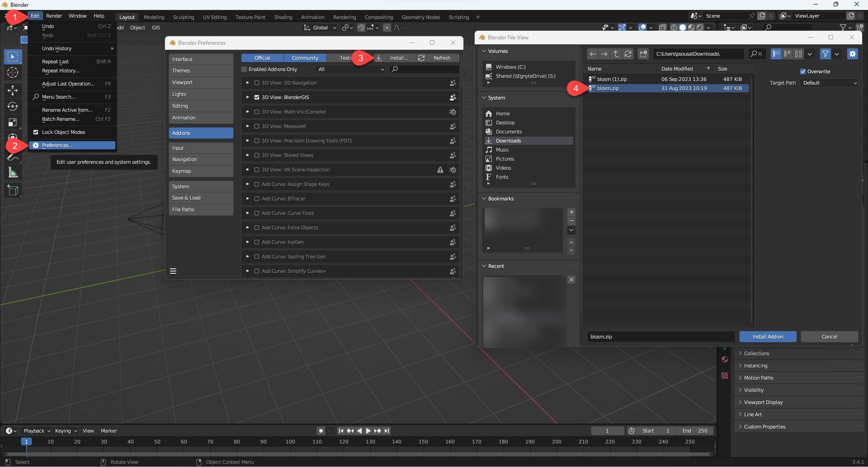The height and width of the screenshot is (467, 868).
Task: Clear recent folders list
Action: coord(571,280)
